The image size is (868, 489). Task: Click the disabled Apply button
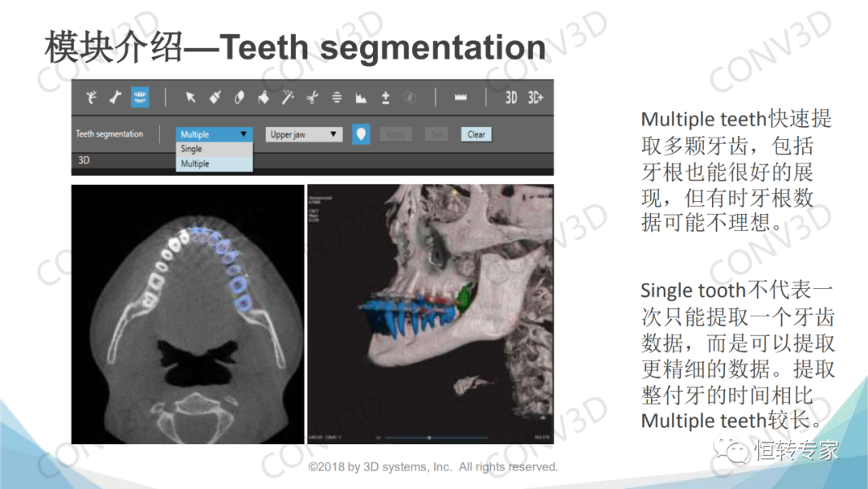pos(395,134)
